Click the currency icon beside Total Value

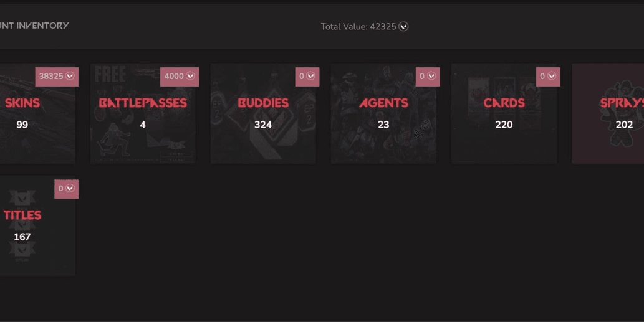click(x=404, y=26)
